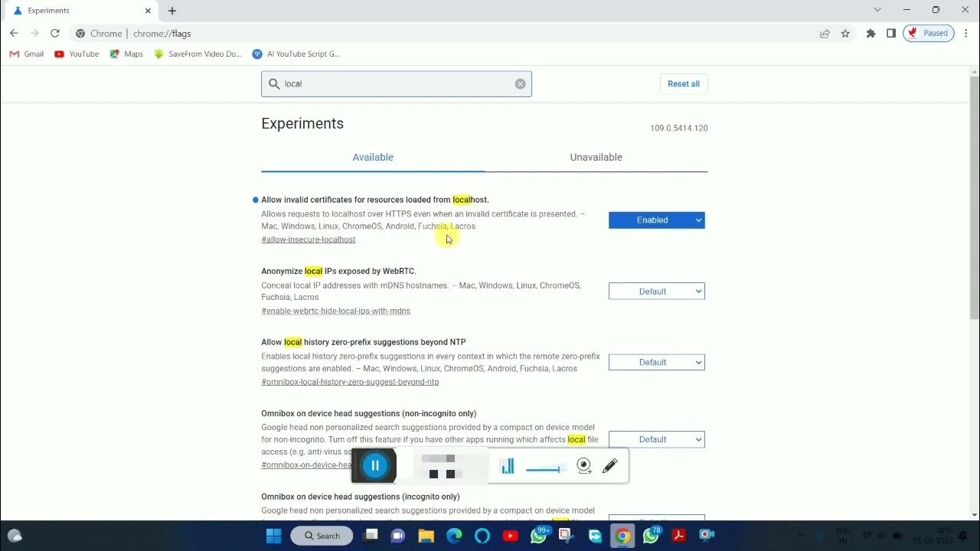This screenshot has height=551, width=980.
Task: Open the Alexa ring icon on taskbar
Action: click(482, 536)
